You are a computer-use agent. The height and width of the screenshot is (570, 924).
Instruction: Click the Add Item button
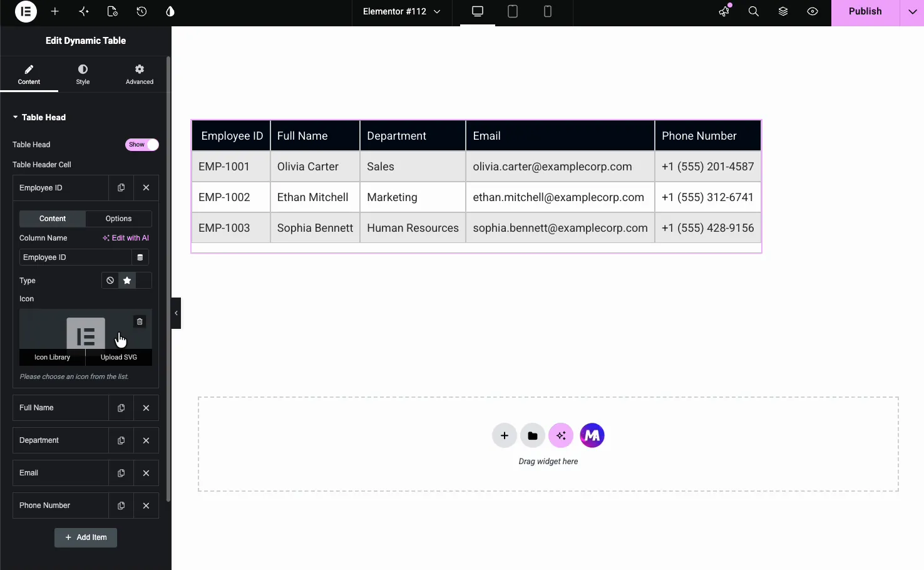pyautogui.click(x=86, y=537)
